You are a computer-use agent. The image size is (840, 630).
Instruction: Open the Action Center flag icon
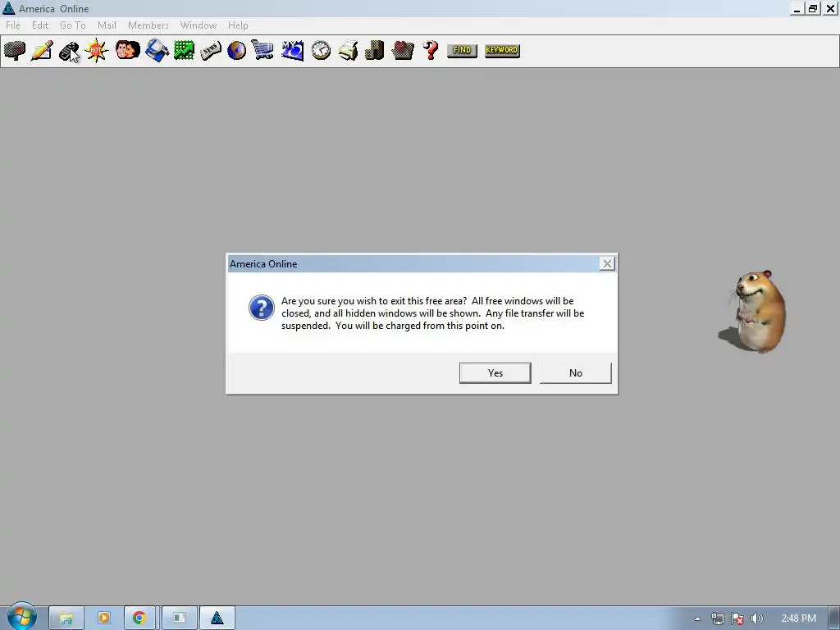[737, 619]
